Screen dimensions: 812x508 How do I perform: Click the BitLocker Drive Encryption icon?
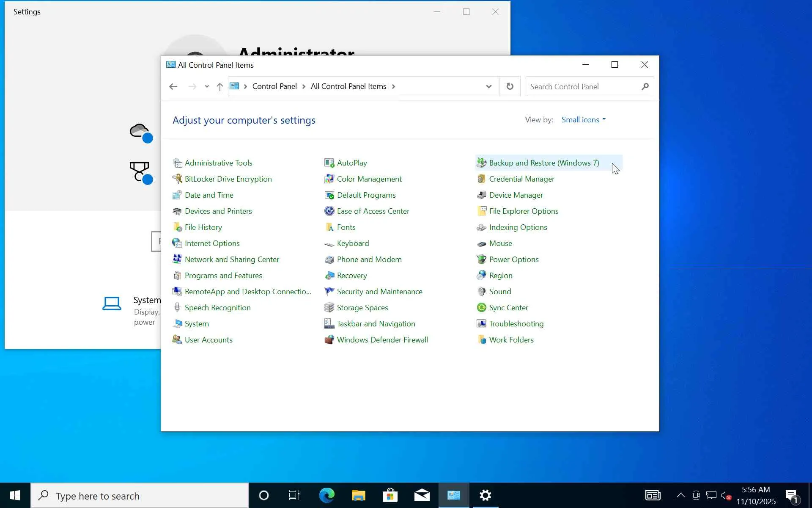pyautogui.click(x=177, y=179)
